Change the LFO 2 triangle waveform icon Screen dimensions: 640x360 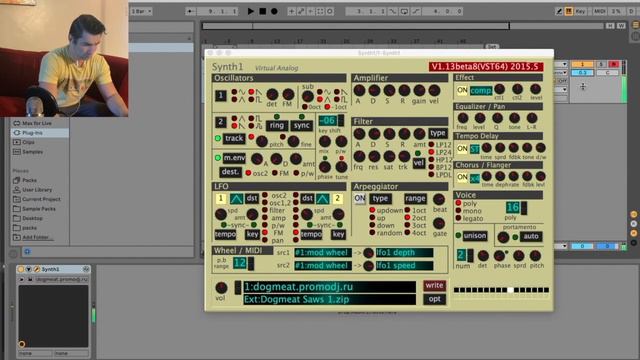322,199
